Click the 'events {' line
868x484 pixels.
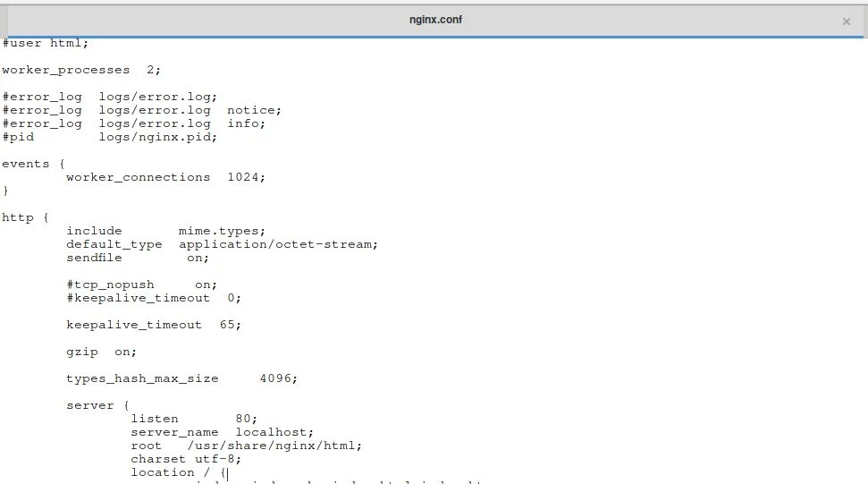pyautogui.click(x=33, y=164)
